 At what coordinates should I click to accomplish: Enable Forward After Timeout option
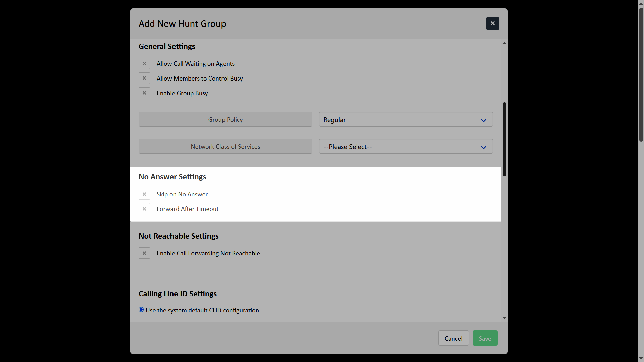click(x=144, y=209)
